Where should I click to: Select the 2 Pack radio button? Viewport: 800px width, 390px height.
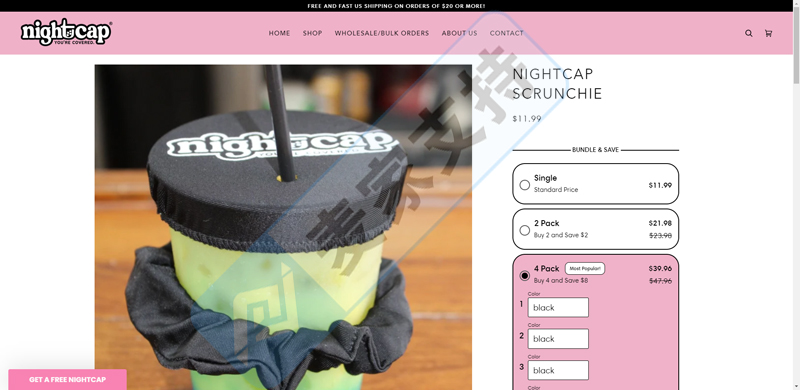pos(524,230)
